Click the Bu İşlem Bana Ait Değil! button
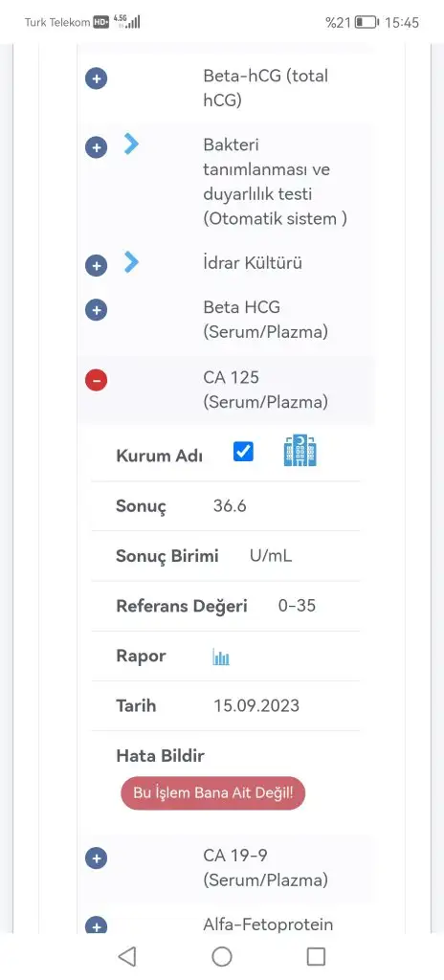The image size is (444, 980). tap(213, 793)
